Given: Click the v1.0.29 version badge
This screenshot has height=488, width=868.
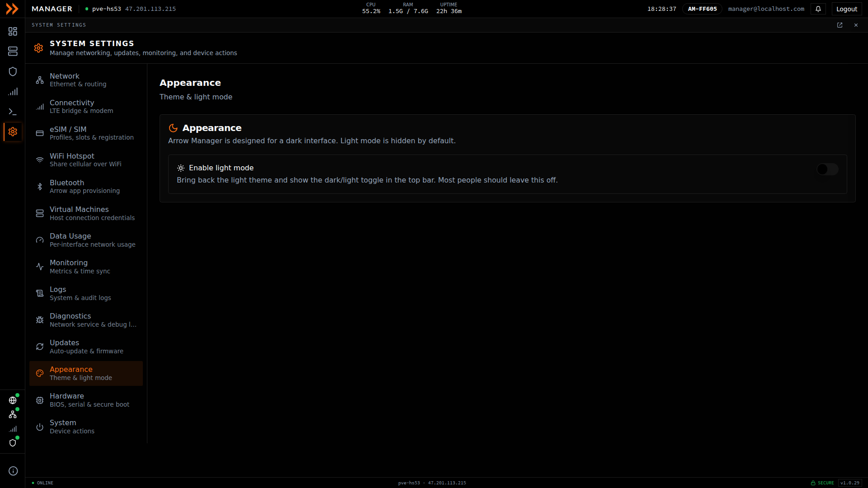Looking at the screenshot, I should point(850,483).
